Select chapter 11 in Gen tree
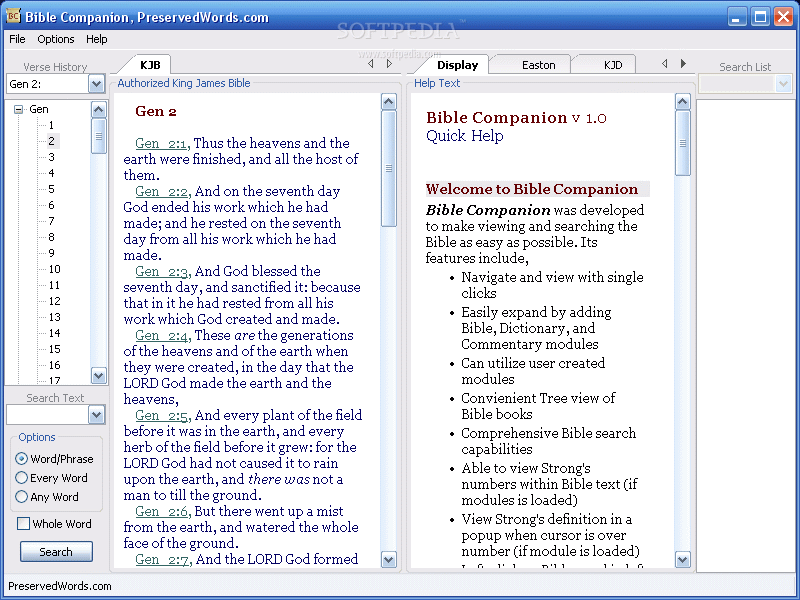 (x=55, y=285)
